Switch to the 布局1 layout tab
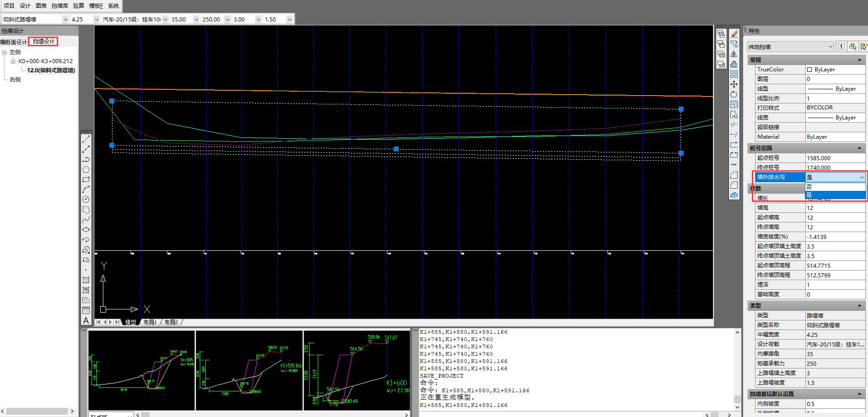 tap(150, 322)
